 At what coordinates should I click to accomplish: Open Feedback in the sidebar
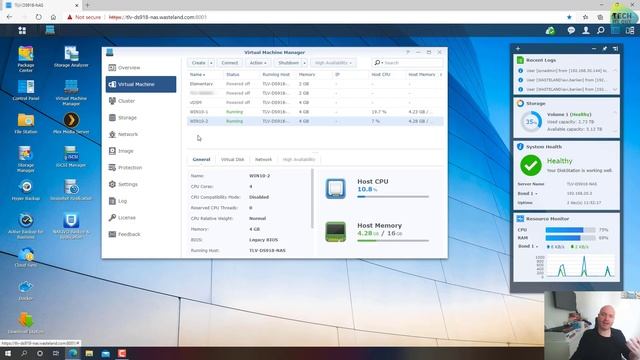(x=141, y=234)
